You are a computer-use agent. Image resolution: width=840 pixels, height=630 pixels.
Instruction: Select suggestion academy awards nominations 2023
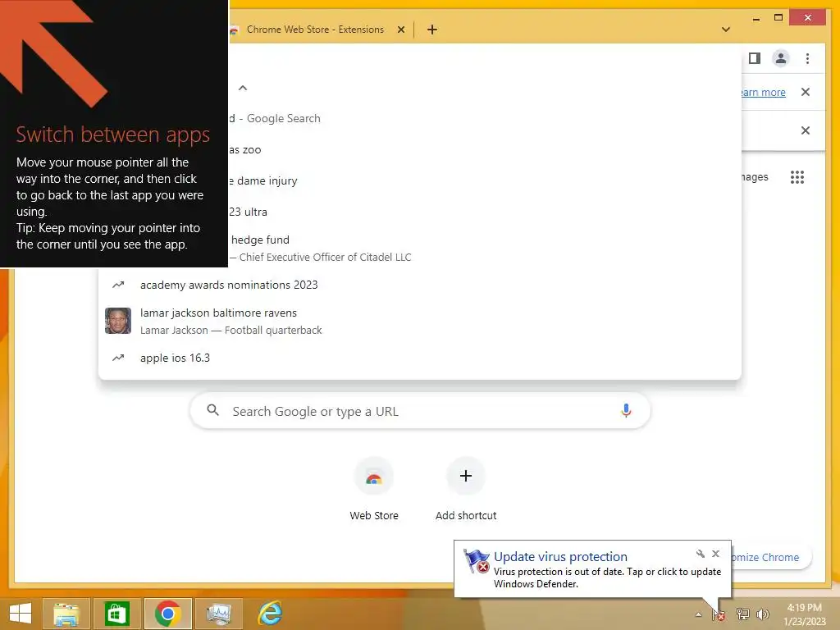[420, 285]
